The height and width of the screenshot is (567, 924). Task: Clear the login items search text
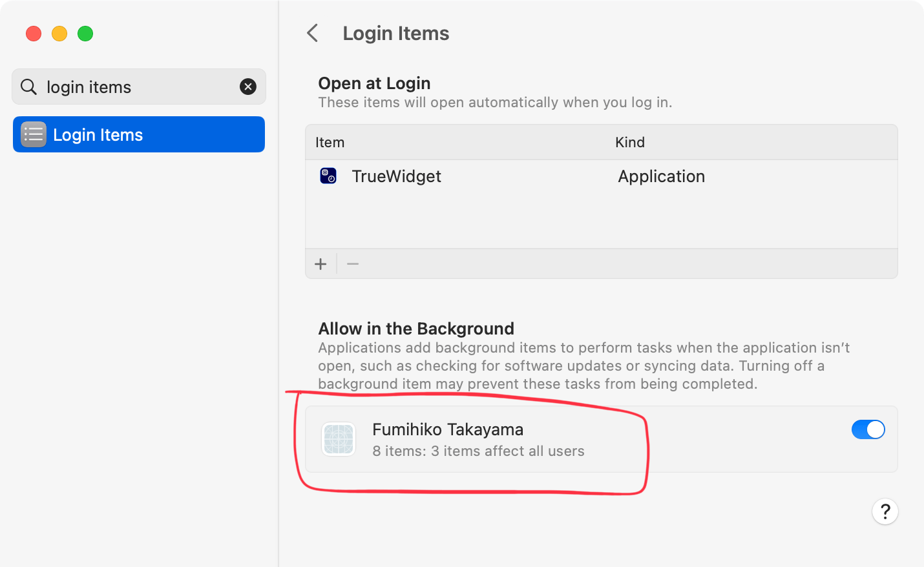point(248,87)
